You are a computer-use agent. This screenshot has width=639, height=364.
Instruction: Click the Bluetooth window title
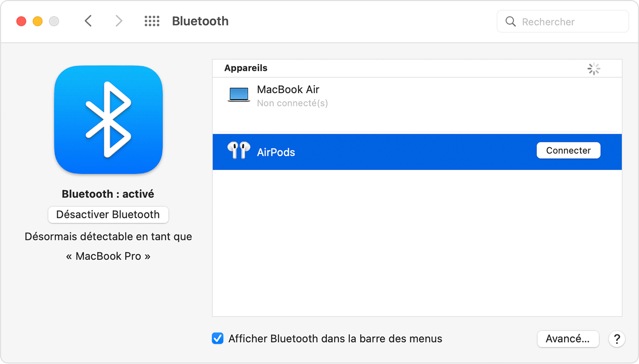[x=200, y=21]
